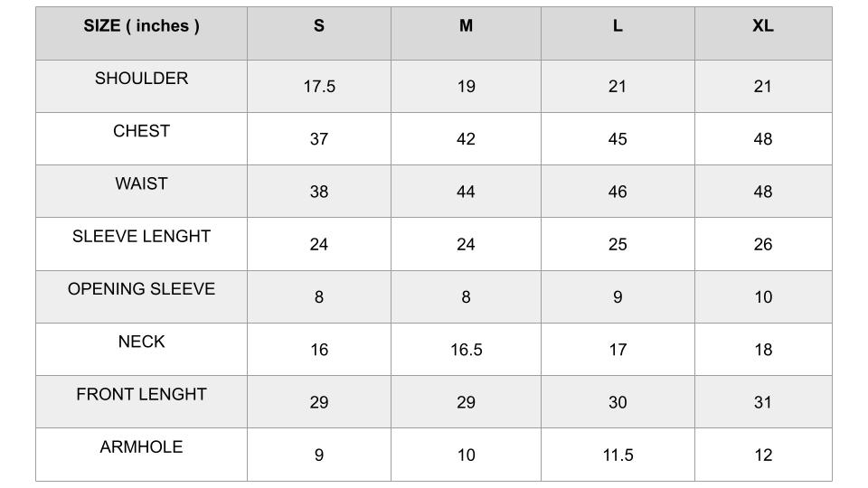Select the armhole value 11.5 cell
This screenshot has width=868, height=488.
(x=618, y=455)
